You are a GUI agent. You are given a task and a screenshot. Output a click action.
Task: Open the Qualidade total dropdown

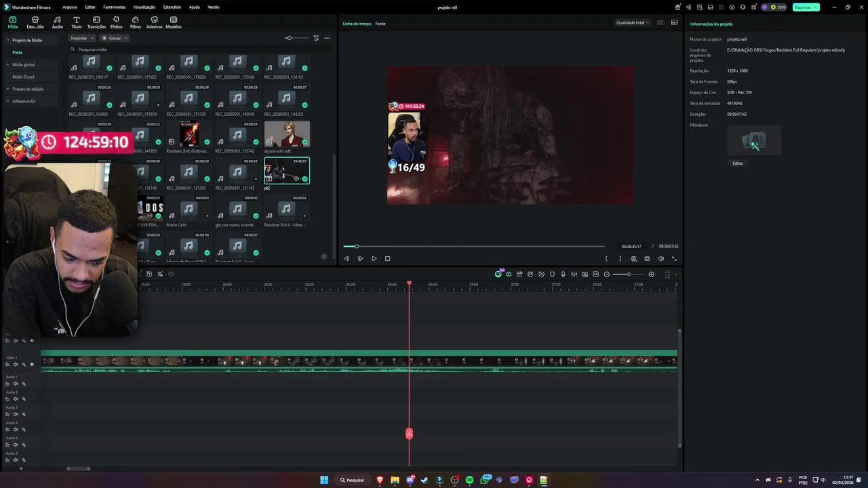point(632,22)
